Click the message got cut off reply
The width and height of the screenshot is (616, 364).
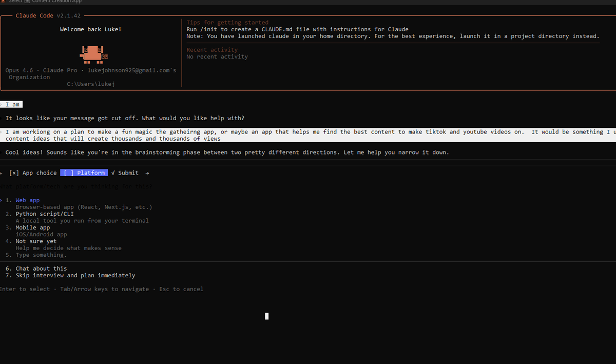pyautogui.click(x=125, y=118)
